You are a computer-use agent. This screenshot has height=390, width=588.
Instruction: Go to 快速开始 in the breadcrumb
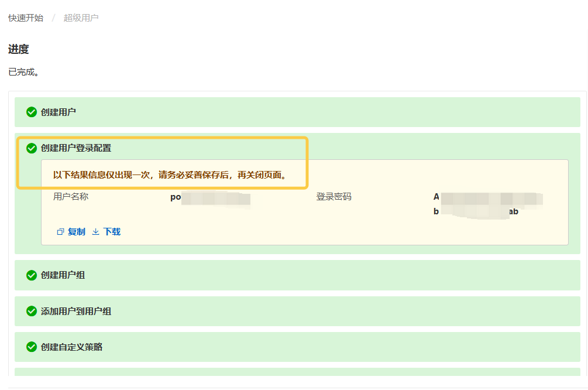(x=26, y=18)
